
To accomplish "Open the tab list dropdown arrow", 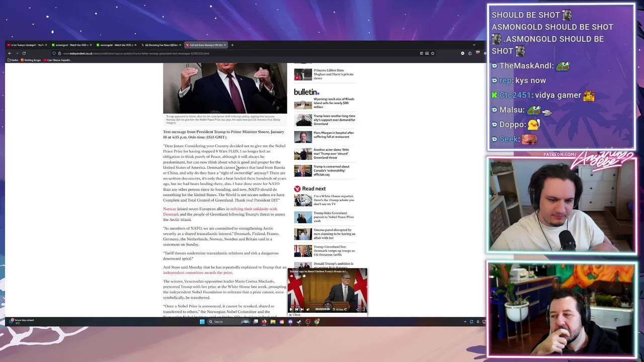I will click(x=473, y=45).
